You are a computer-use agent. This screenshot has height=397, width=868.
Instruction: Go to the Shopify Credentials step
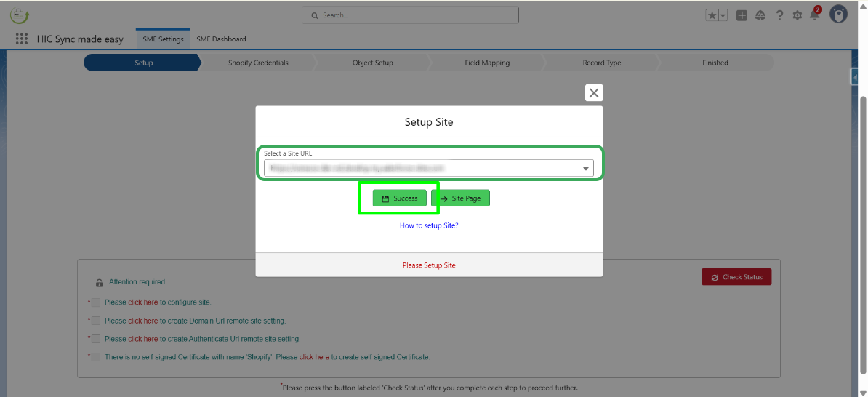pos(258,63)
